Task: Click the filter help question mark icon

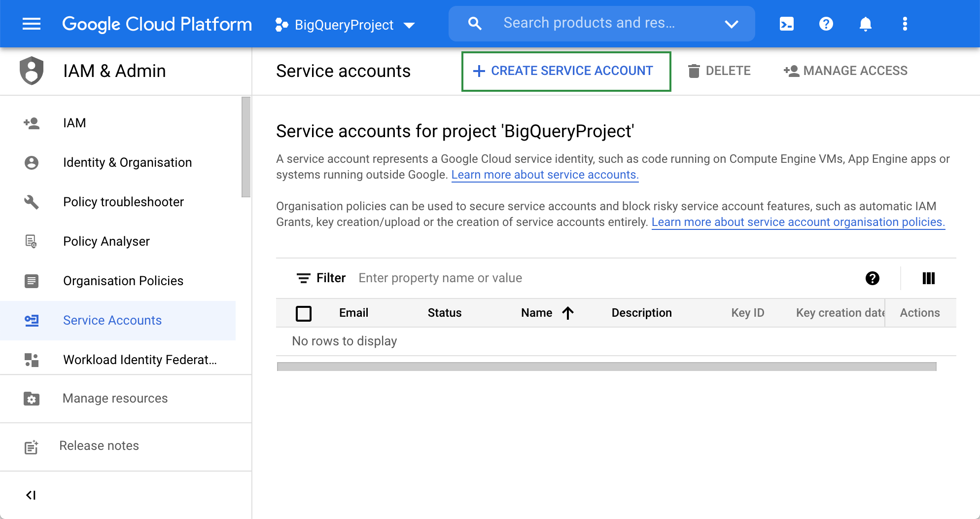Action: click(x=872, y=278)
